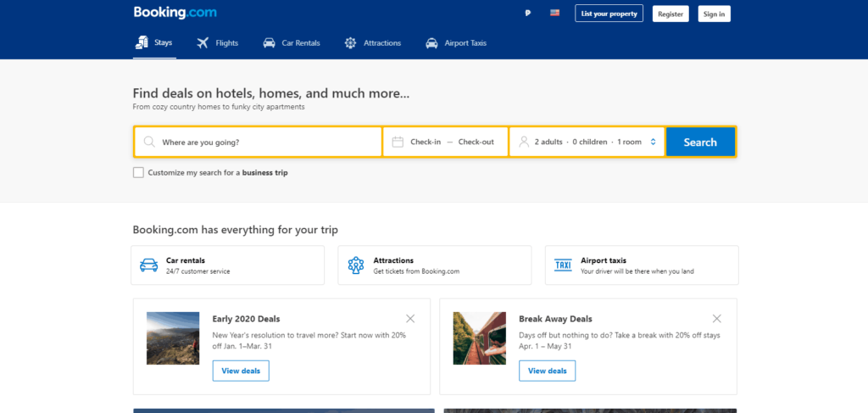Click the blue Search button
This screenshot has width=868, height=413.
(700, 142)
